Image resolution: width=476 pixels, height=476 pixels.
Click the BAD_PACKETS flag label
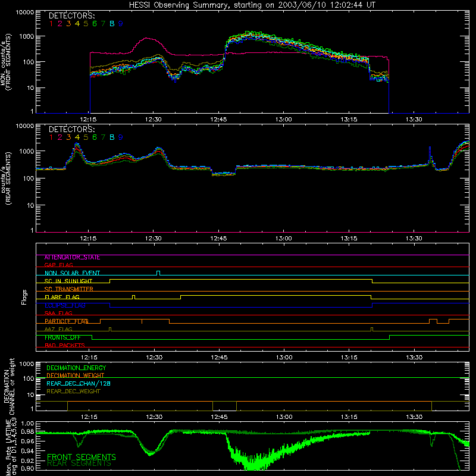tap(65, 346)
